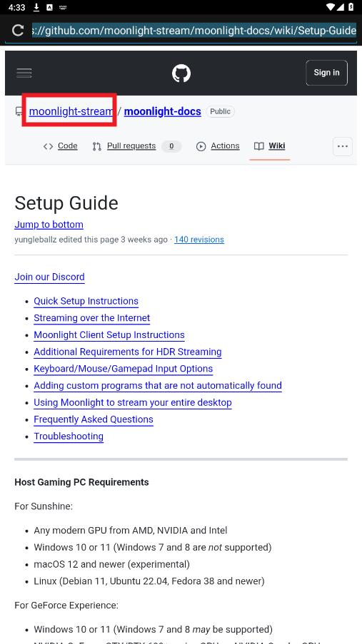Select the URL address bar field
Screen dimensions: 362x644
click(x=193, y=30)
